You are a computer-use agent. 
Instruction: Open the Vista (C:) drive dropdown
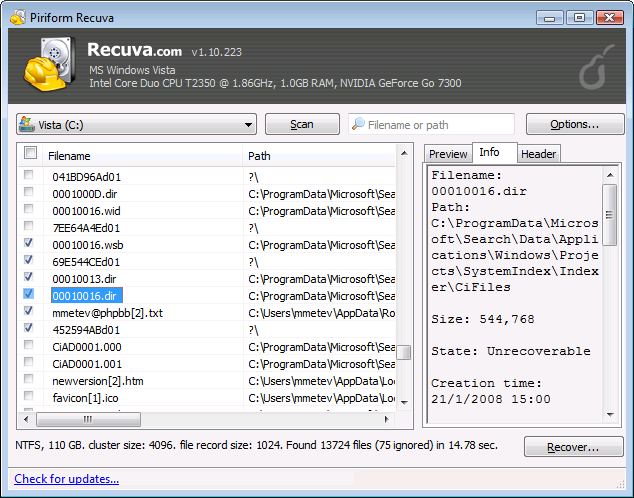click(137, 124)
